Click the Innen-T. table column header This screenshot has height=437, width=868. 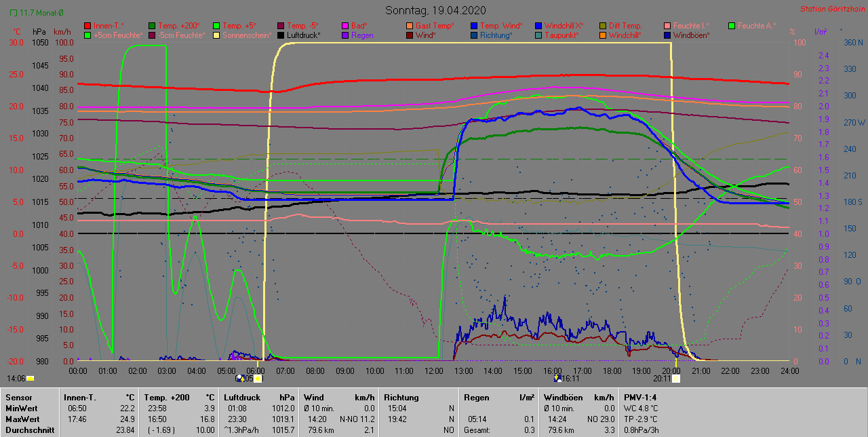79,396
